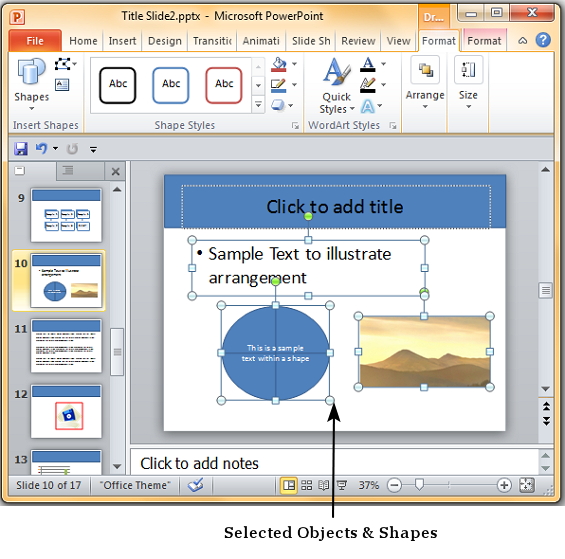The height and width of the screenshot is (559, 565).
Task: Switch to the View tab
Action: click(x=399, y=41)
